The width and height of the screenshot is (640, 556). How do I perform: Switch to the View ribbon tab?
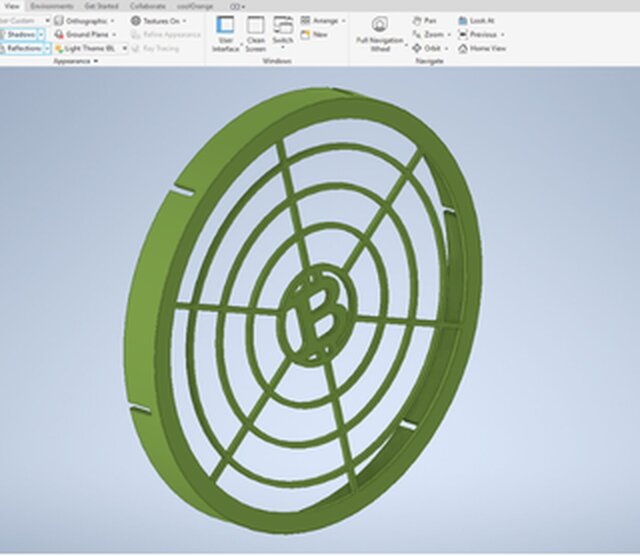(x=11, y=6)
